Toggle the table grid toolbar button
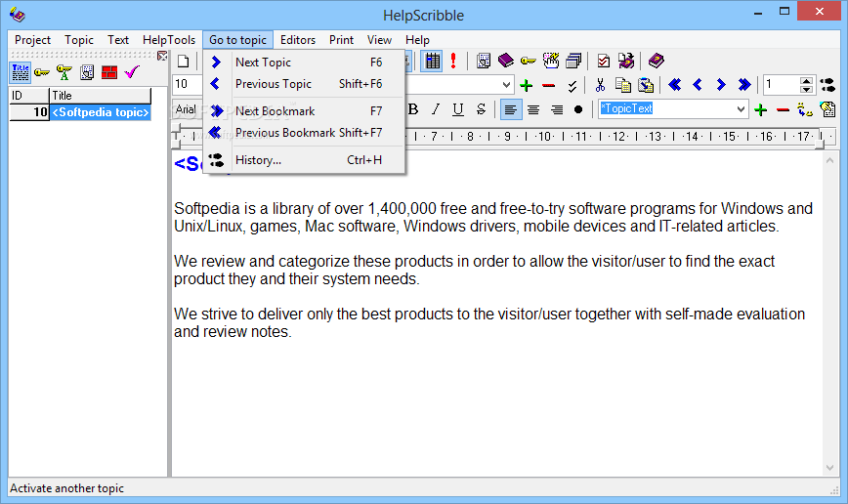This screenshot has width=848, height=504. (x=432, y=62)
